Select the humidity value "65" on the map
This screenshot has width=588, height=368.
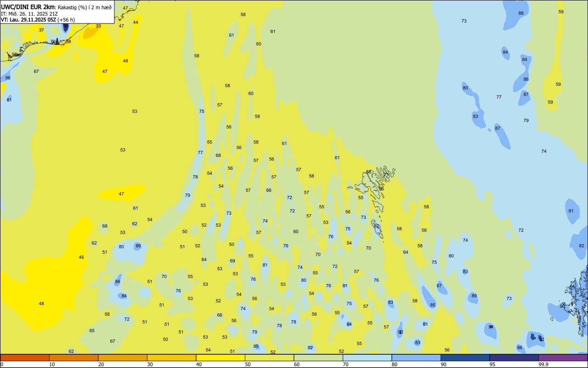pyautogui.click(x=92, y=331)
